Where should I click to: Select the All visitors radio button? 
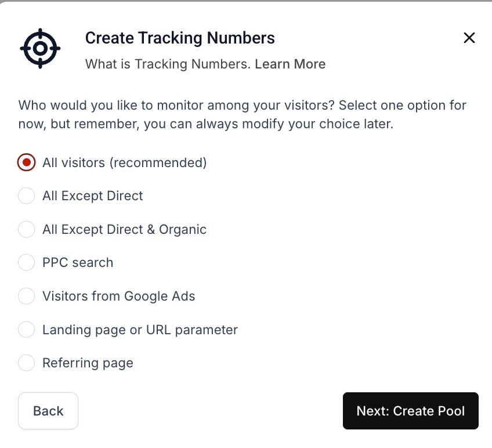[26, 162]
